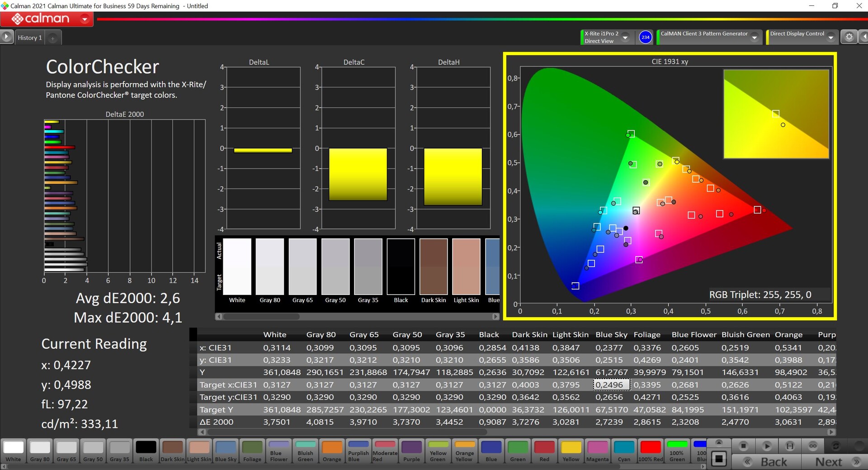Screen dimensions: 868x470
Task: Select the Orange color swatch
Action: click(x=332, y=451)
